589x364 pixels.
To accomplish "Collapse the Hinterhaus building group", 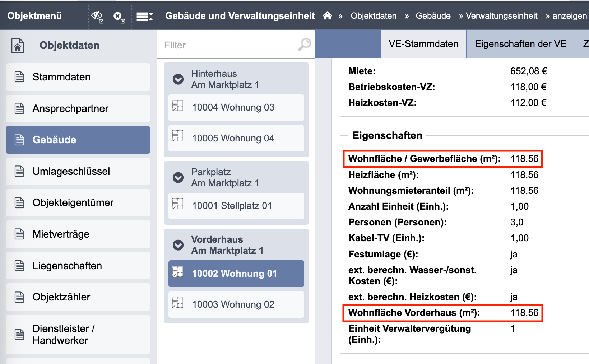I will coord(178,79).
